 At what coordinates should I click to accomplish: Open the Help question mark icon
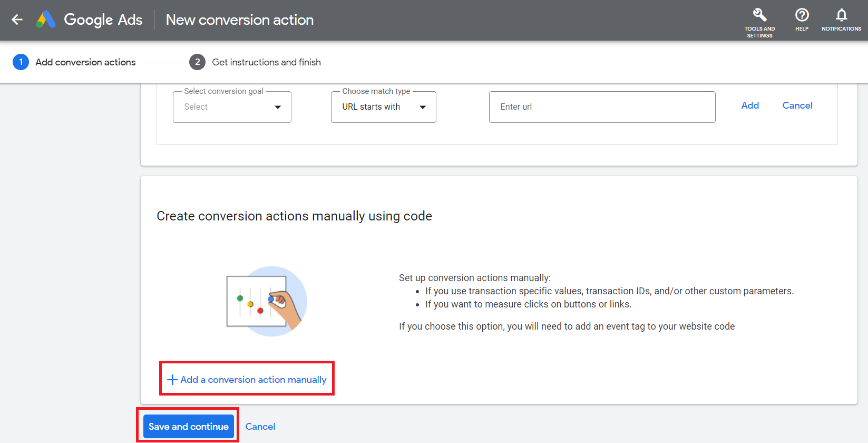(802, 15)
